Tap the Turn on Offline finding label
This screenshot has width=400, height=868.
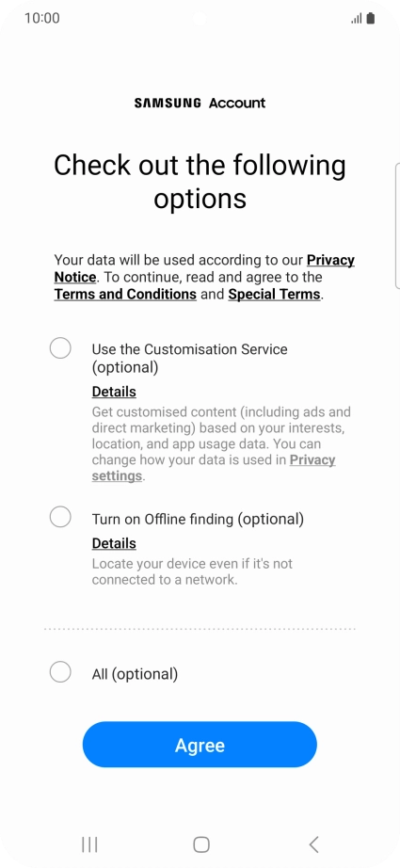click(x=198, y=520)
